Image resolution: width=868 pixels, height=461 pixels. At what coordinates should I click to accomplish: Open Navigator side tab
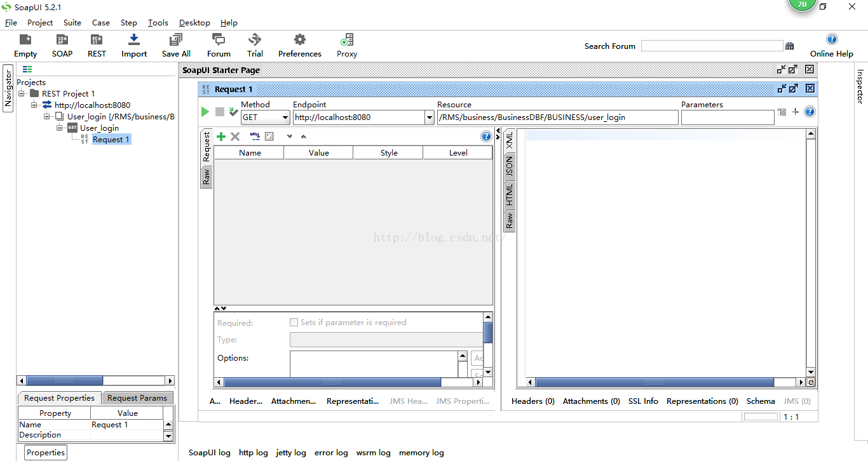(8, 88)
